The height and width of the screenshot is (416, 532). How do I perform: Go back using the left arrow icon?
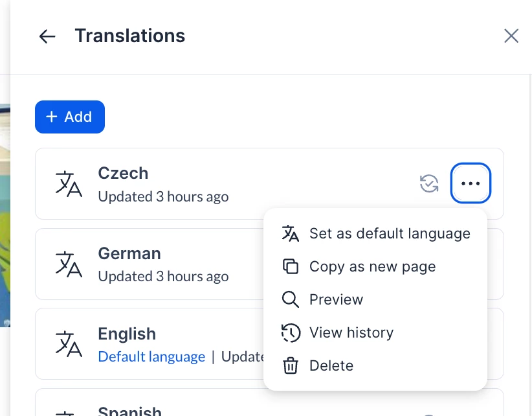[47, 36]
